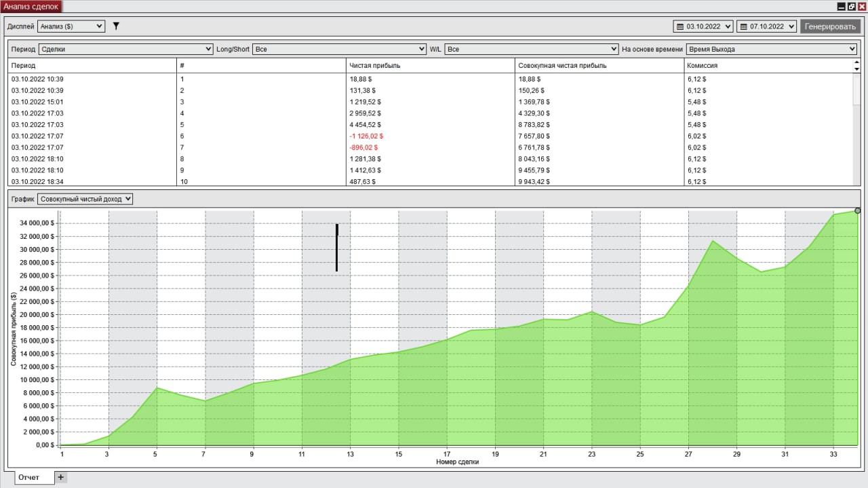Switch to the Отчет tab

tap(28, 477)
